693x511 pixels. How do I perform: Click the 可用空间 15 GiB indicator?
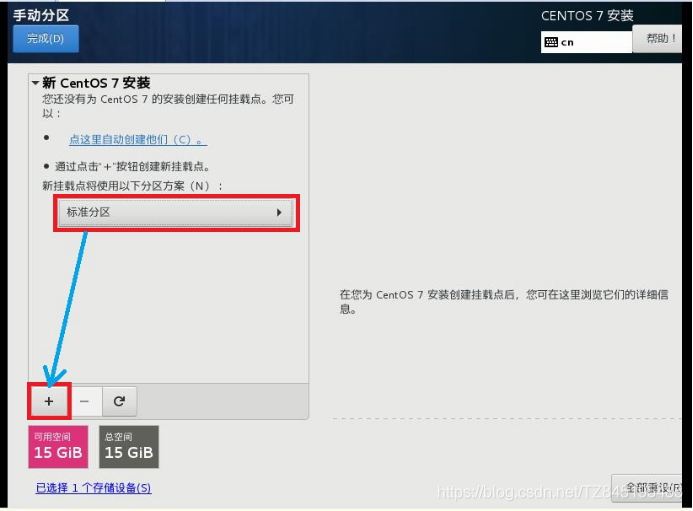click(x=58, y=446)
